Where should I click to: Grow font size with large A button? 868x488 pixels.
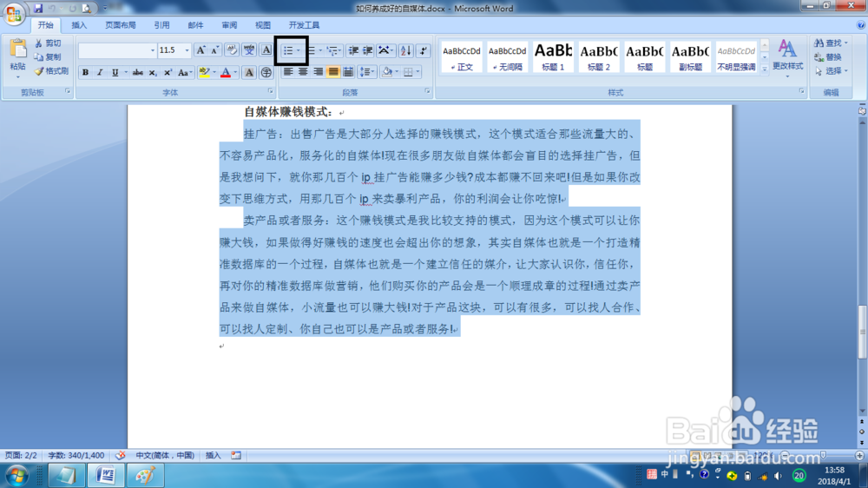(201, 50)
